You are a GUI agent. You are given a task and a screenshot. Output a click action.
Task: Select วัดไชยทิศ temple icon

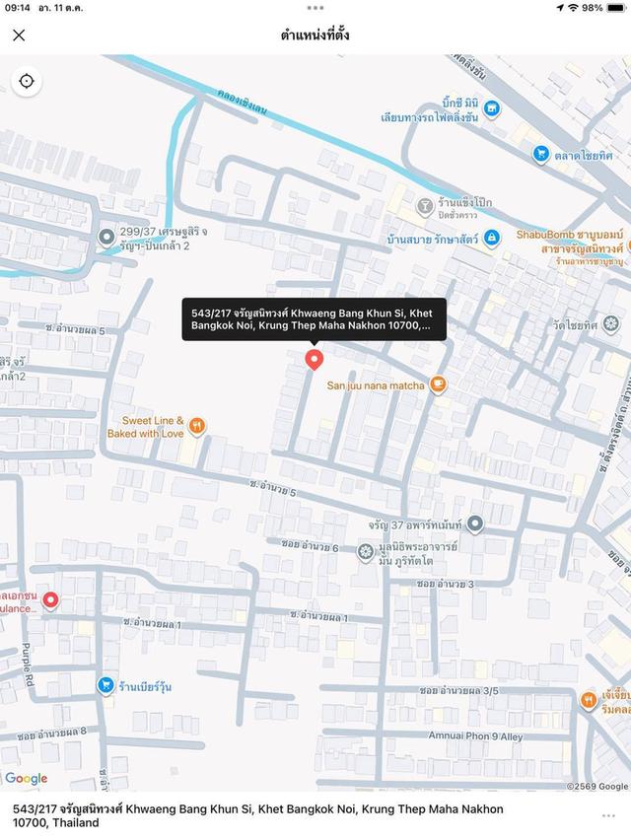coord(611,324)
